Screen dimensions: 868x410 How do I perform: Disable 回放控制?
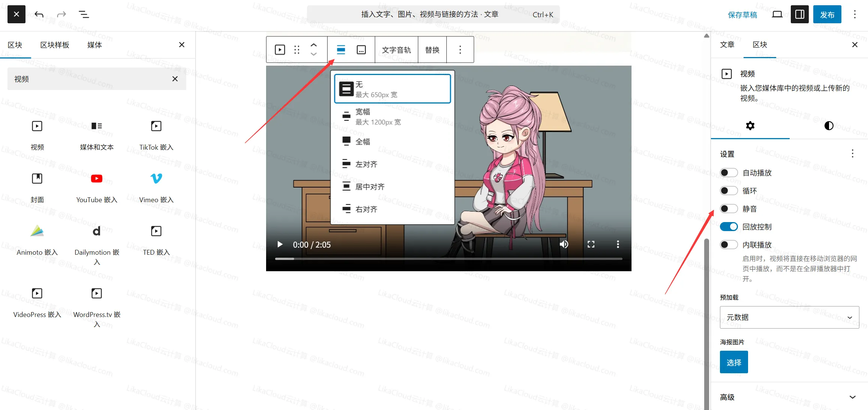(729, 227)
